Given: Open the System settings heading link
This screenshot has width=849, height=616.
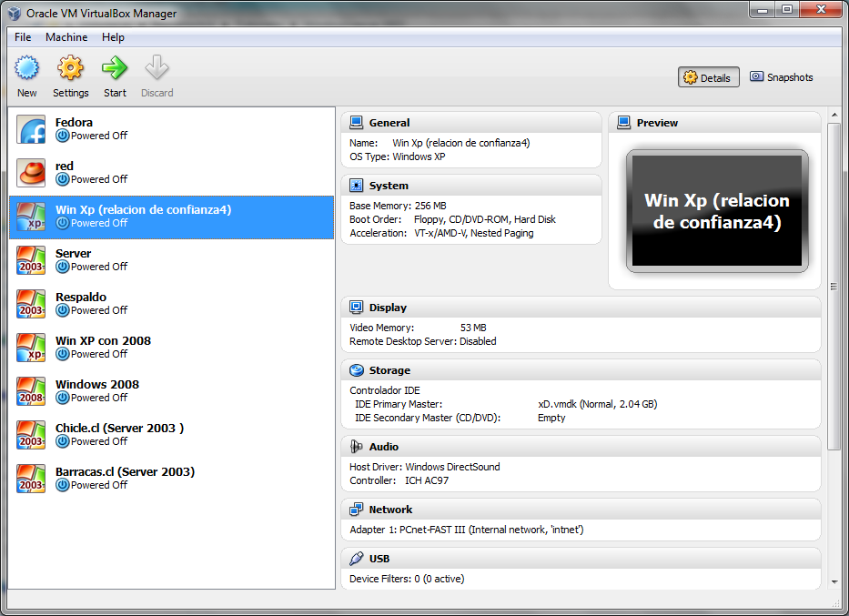Looking at the screenshot, I should 389,186.
